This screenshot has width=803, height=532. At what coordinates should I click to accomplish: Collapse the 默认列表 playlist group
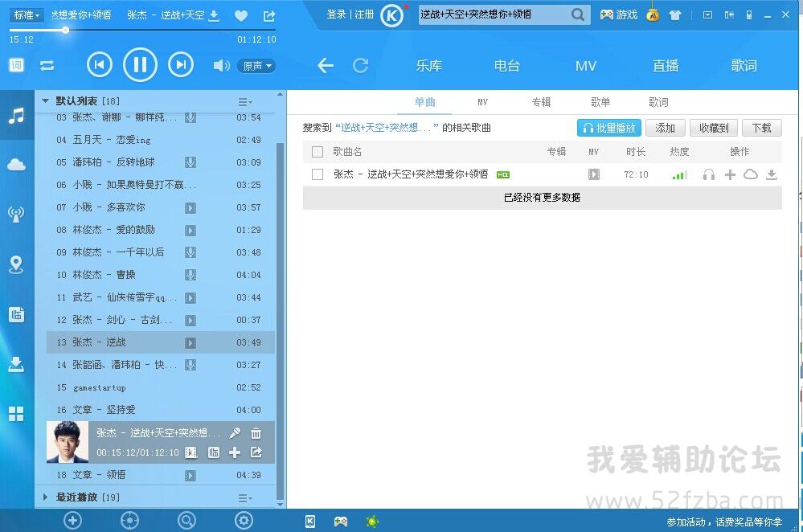click(x=45, y=101)
